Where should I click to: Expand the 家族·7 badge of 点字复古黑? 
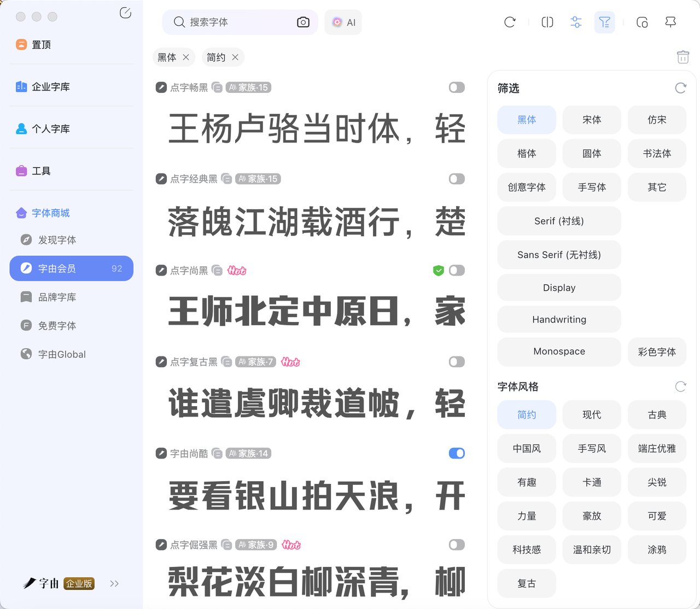pyautogui.click(x=255, y=362)
